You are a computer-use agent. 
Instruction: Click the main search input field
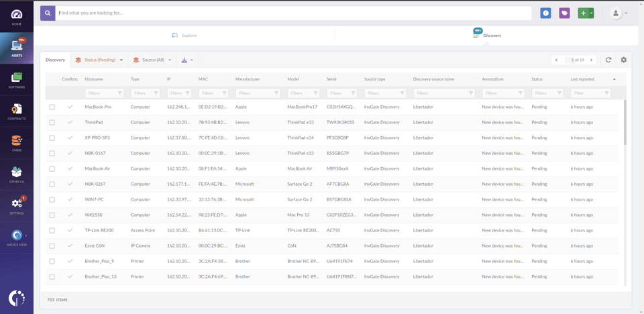(x=294, y=13)
